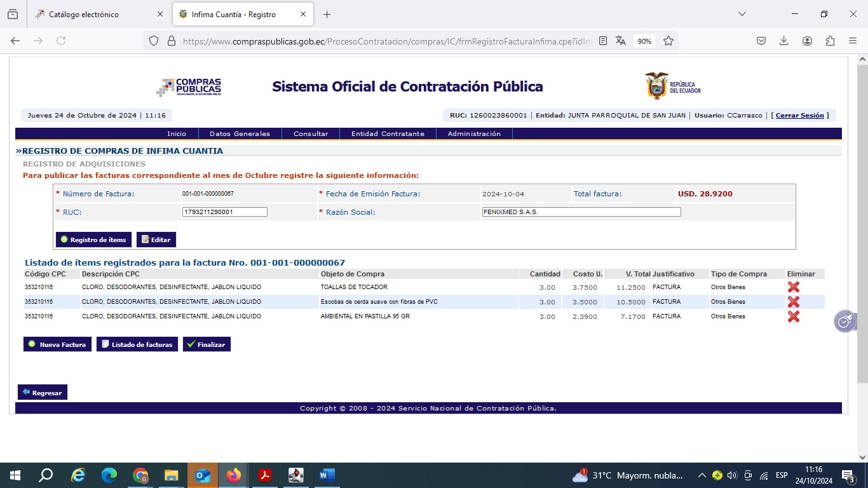
Task: Open the Firefox application menu
Action: pos(853,41)
